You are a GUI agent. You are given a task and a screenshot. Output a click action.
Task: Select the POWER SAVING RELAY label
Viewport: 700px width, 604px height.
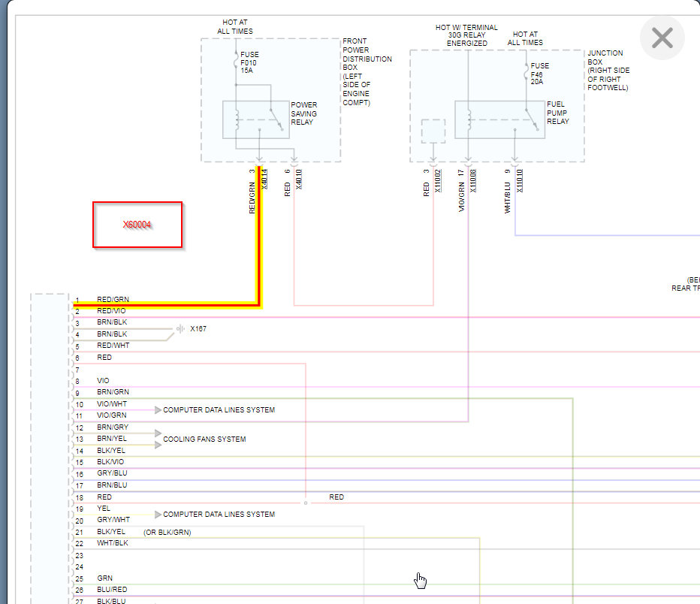coord(304,113)
